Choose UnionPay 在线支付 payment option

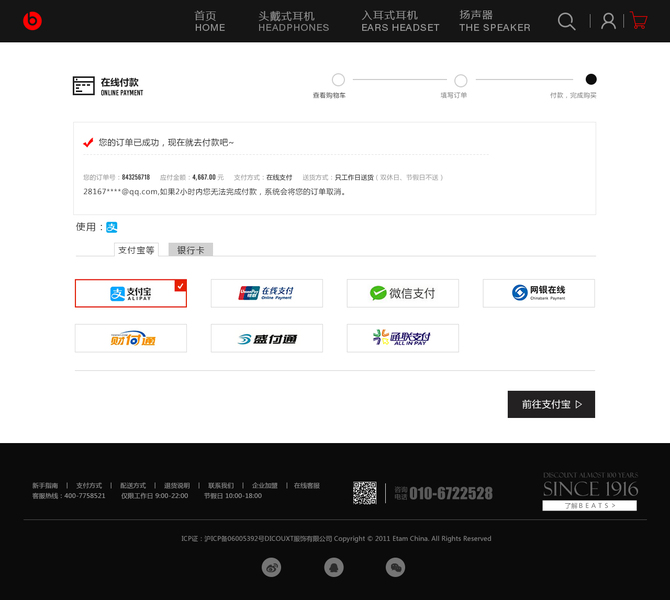pyautogui.click(x=267, y=293)
